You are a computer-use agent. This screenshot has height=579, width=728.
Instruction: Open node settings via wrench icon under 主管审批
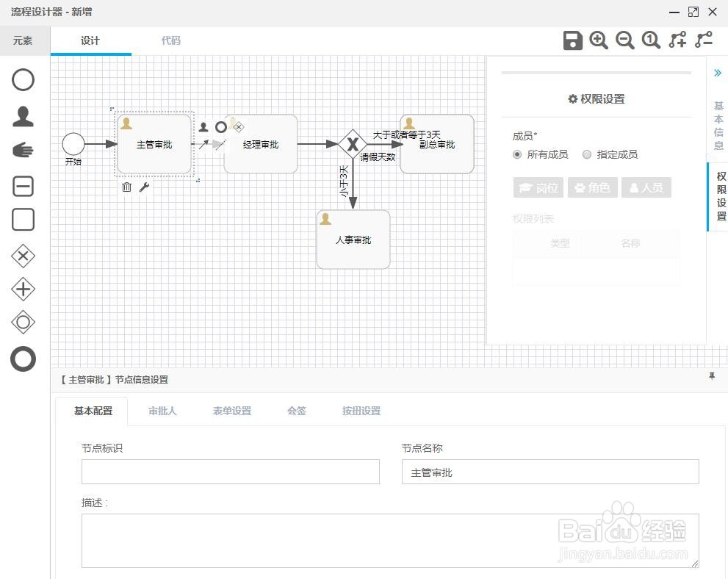point(144,187)
